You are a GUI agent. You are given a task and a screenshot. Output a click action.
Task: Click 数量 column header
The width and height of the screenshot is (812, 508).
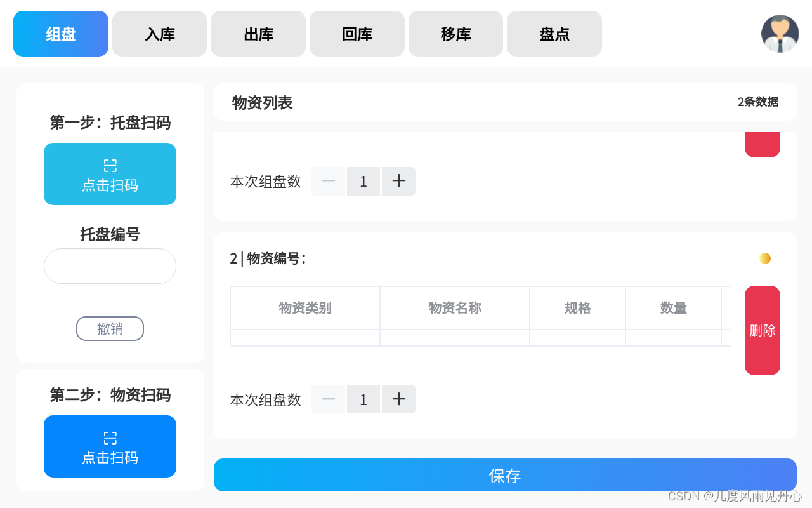coord(674,308)
